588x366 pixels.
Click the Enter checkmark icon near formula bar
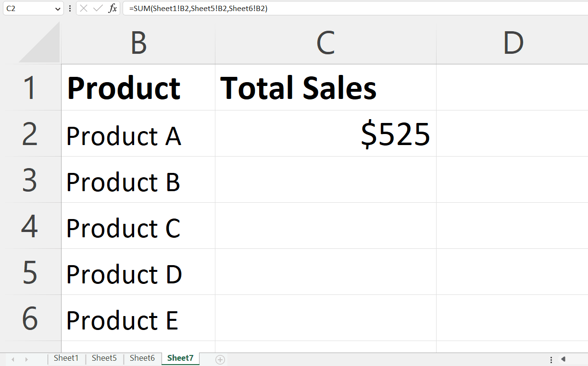(x=98, y=8)
